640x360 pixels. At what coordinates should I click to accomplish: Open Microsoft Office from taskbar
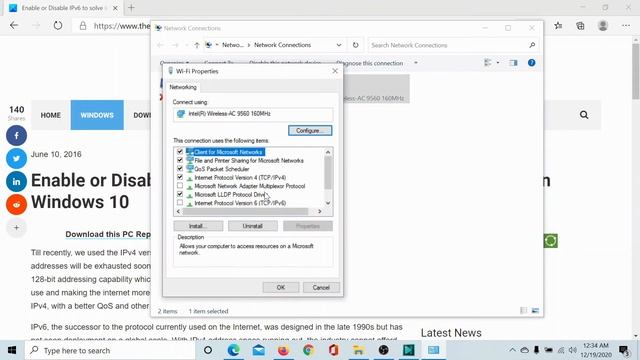point(333,350)
